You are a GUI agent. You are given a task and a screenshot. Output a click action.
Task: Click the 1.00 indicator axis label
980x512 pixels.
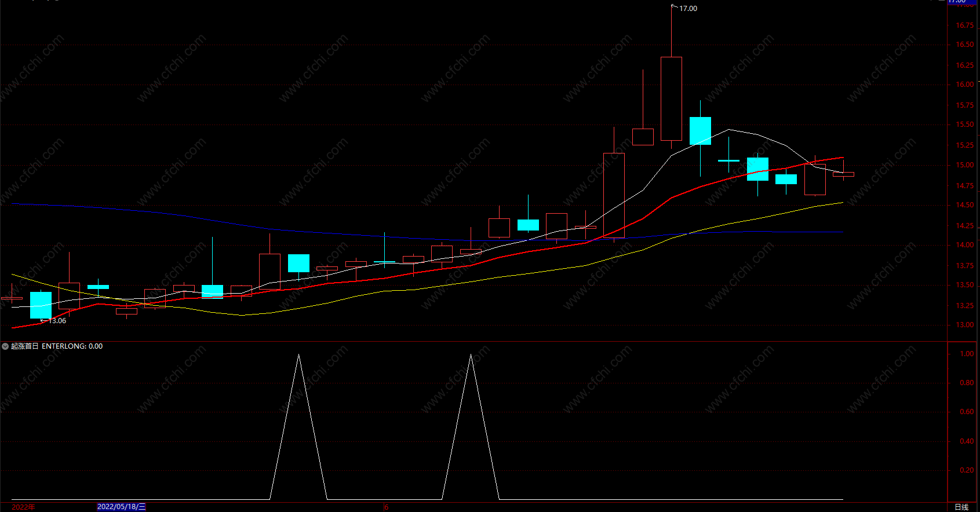tap(967, 354)
